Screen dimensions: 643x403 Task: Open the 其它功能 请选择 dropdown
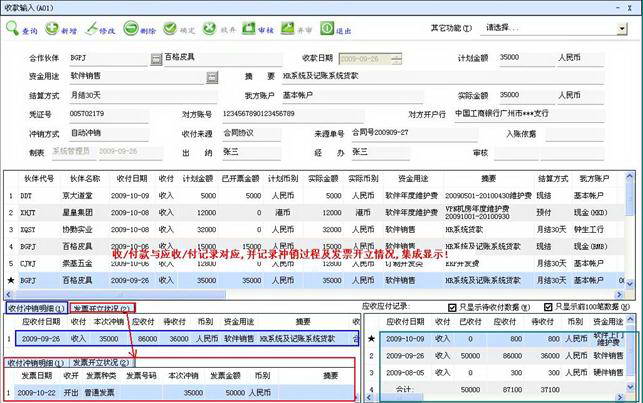click(x=622, y=29)
